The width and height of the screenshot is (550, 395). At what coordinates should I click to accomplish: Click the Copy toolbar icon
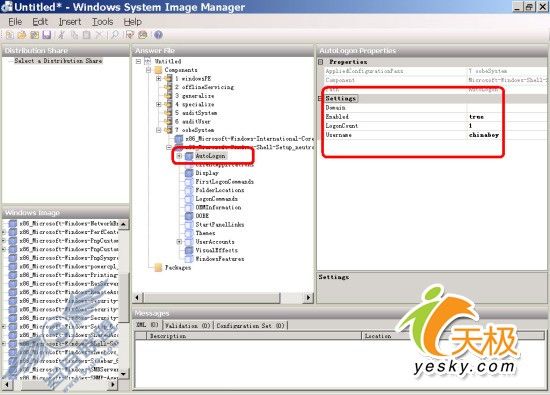click(x=74, y=35)
